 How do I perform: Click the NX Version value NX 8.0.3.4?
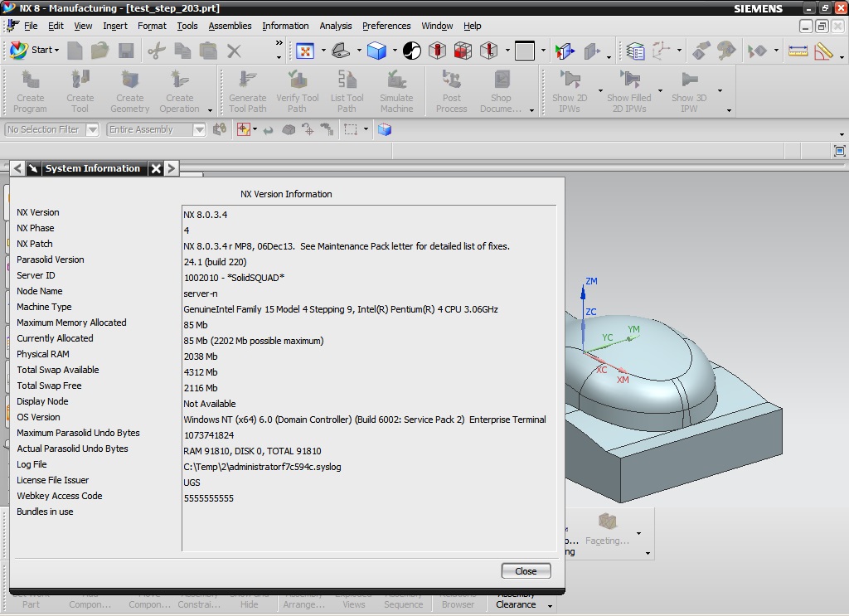(x=206, y=215)
